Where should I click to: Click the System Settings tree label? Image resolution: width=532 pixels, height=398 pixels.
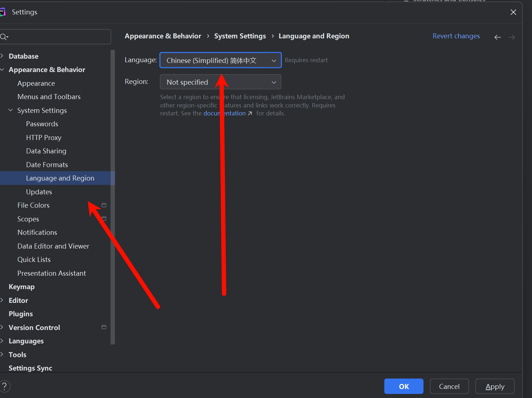pyautogui.click(x=42, y=110)
